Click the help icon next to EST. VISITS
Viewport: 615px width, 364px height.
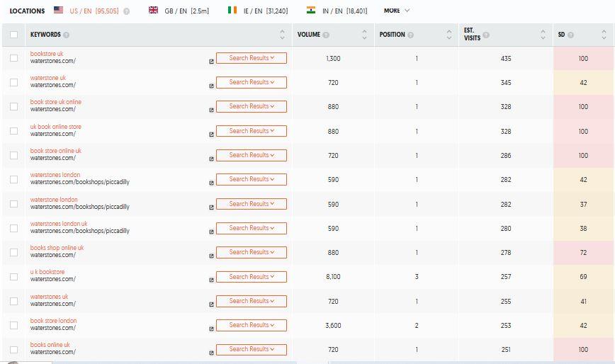[486, 35]
